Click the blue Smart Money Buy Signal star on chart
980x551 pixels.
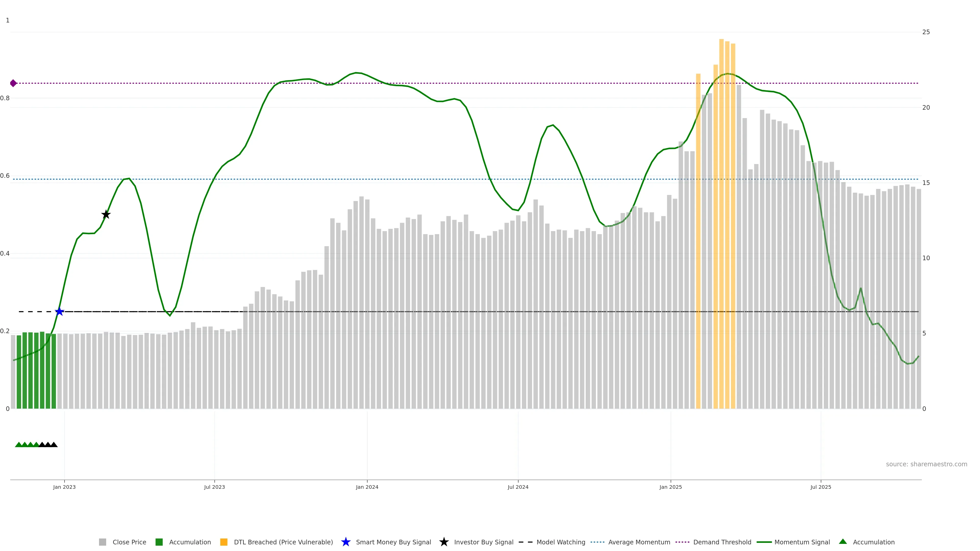(59, 311)
